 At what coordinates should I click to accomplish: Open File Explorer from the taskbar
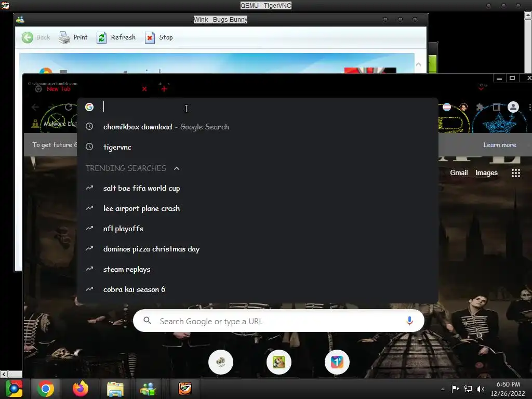115,389
